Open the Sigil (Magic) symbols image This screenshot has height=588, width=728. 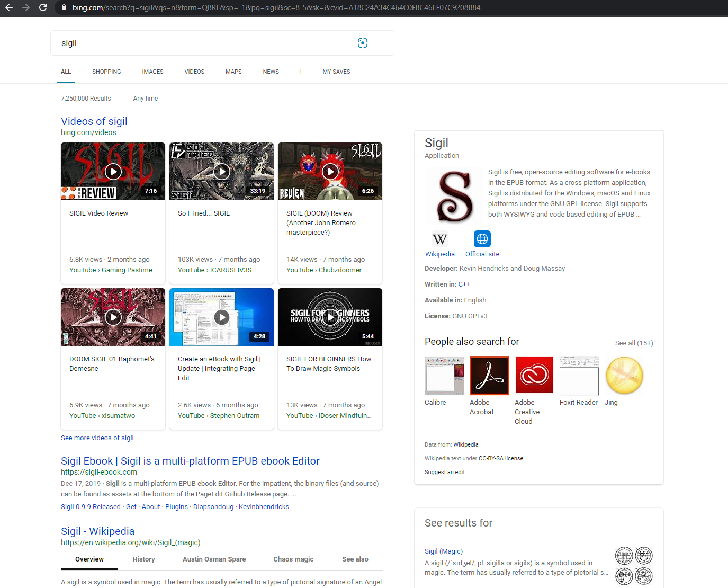[634, 565]
